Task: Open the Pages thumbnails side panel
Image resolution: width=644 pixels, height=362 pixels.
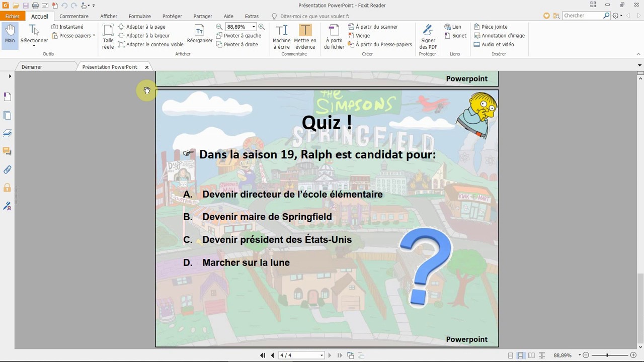Action: coord(7,115)
